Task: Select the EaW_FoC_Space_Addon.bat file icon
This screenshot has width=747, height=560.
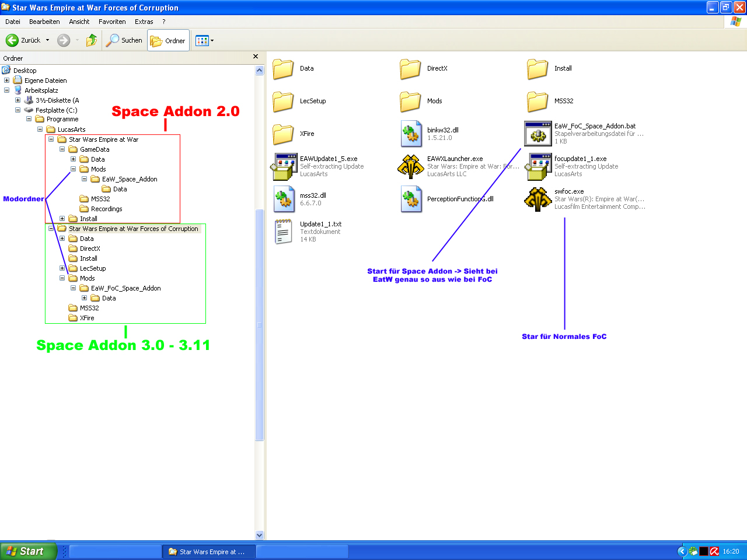Action: pos(537,134)
